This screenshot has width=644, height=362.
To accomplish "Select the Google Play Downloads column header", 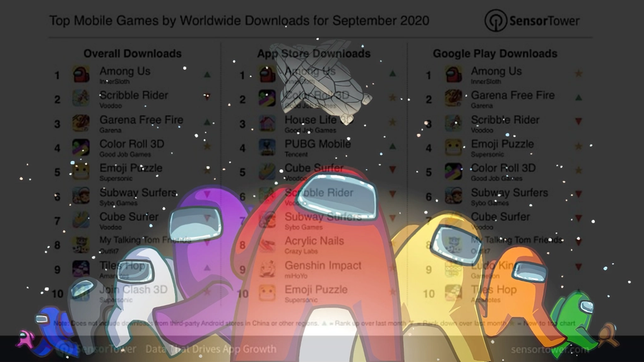I will click(x=495, y=54).
